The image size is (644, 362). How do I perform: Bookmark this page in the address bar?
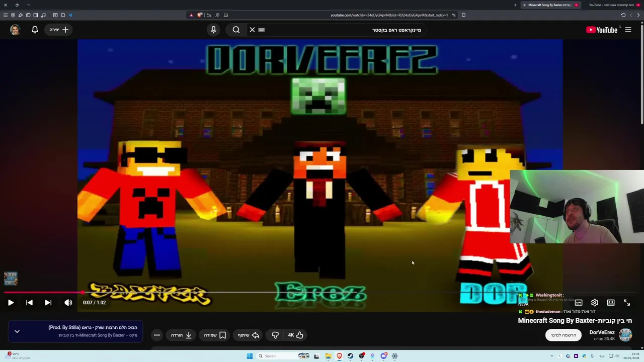point(463,15)
